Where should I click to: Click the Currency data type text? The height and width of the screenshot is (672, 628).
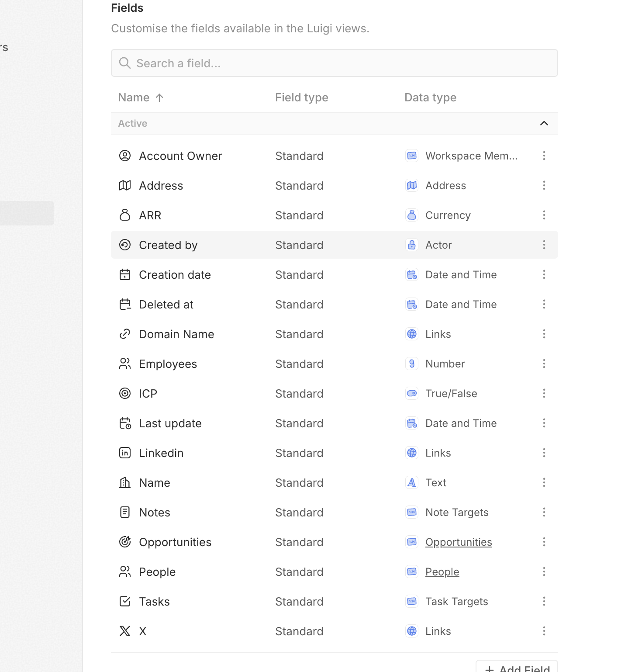(448, 215)
